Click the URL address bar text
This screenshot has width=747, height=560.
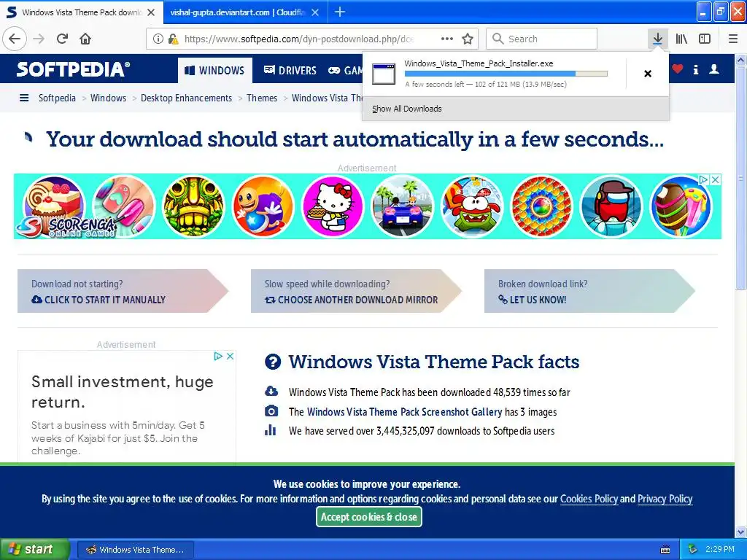[299, 39]
